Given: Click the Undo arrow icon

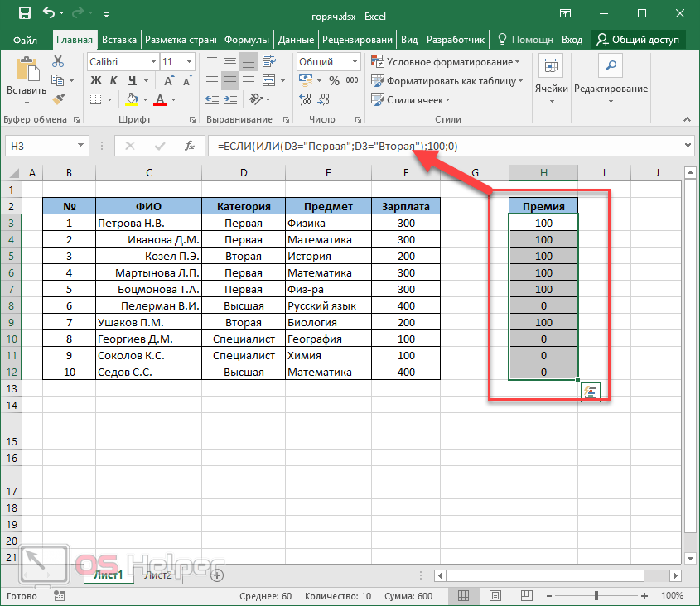Looking at the screenshot, I should pyautogui.click(x=49, y=13).
